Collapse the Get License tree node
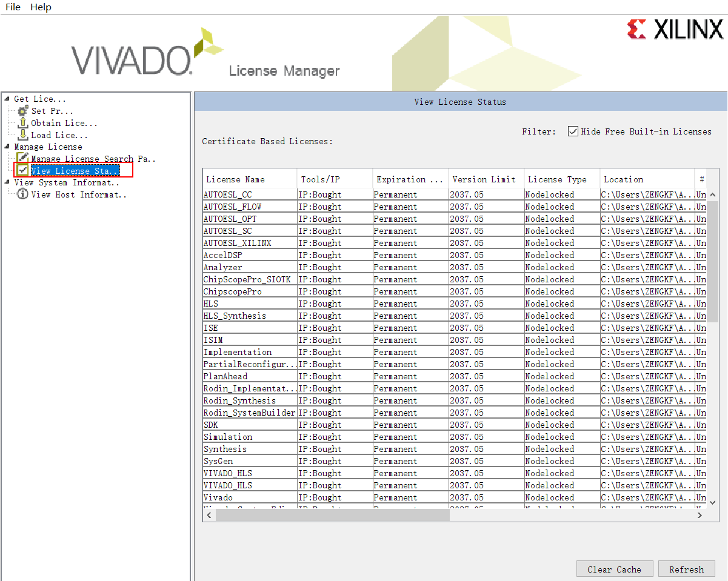 click(x=7, y=99)
